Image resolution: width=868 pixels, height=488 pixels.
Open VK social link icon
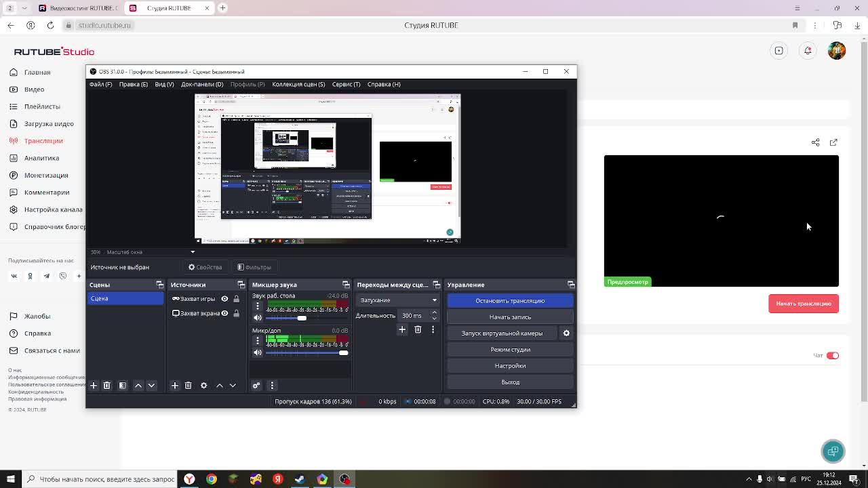(14, 276)
